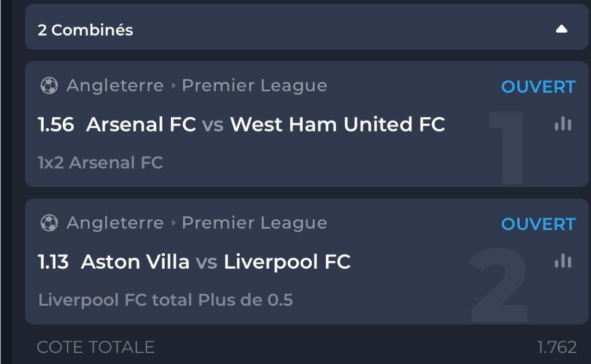The height and width of the screenshot is (364, 591).
Task: Select Premier League in the second bet breadcrumb
Action: [255, 223]
